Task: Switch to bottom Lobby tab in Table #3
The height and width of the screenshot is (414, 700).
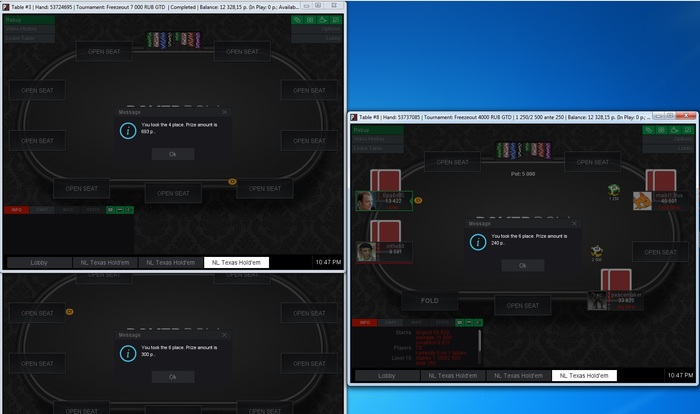Action: click(39, 263)
